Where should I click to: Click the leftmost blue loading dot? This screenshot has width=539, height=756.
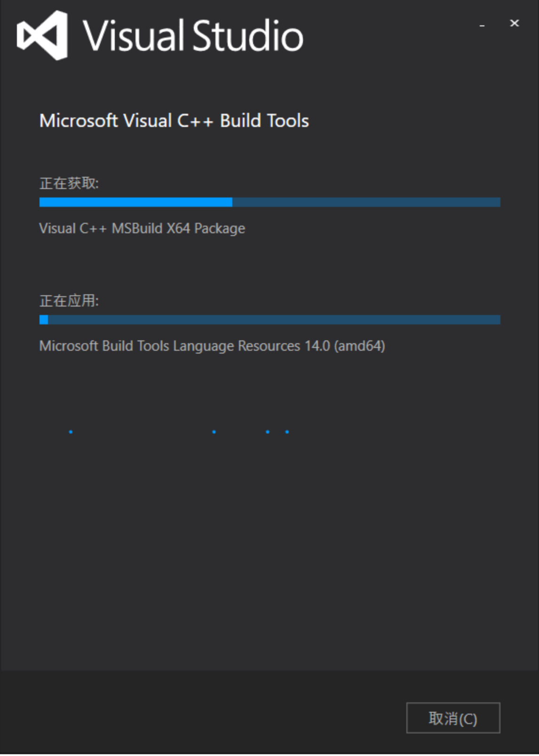[71, 432]
